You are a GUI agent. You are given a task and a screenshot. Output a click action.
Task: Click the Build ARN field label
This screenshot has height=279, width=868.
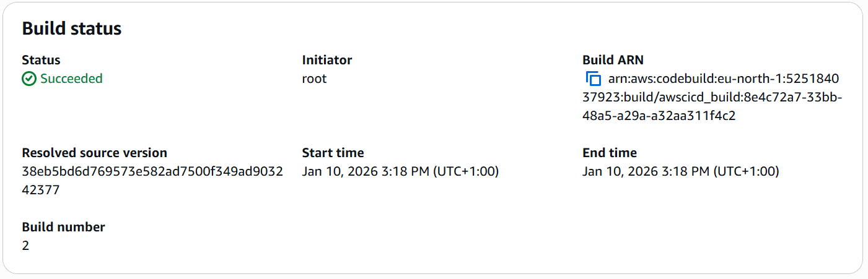[613, 60]
